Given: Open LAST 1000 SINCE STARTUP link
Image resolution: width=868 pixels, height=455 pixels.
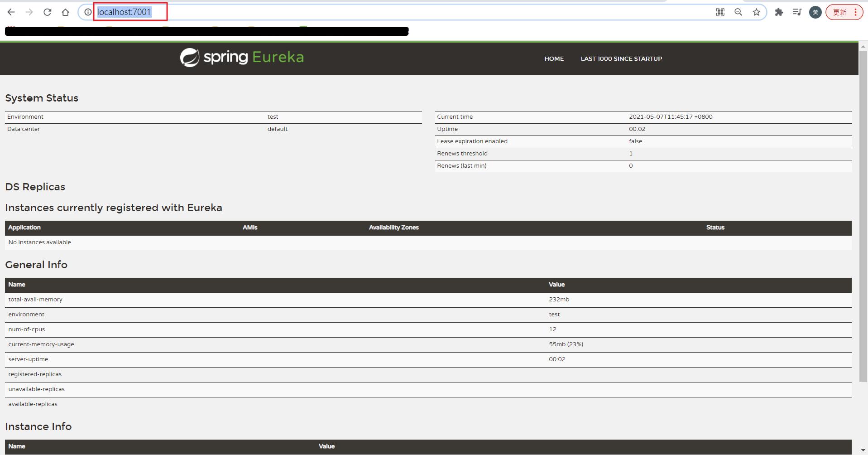Looking at the screenshot, I should [x=621, y=58].
